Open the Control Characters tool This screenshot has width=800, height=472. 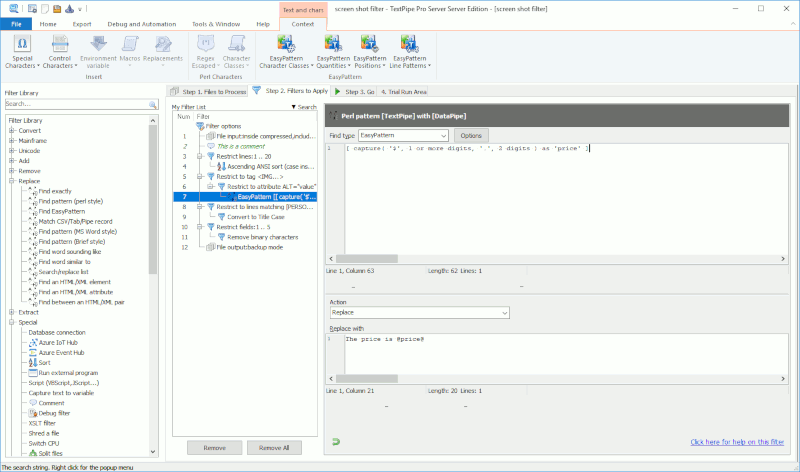click(60, 52)
